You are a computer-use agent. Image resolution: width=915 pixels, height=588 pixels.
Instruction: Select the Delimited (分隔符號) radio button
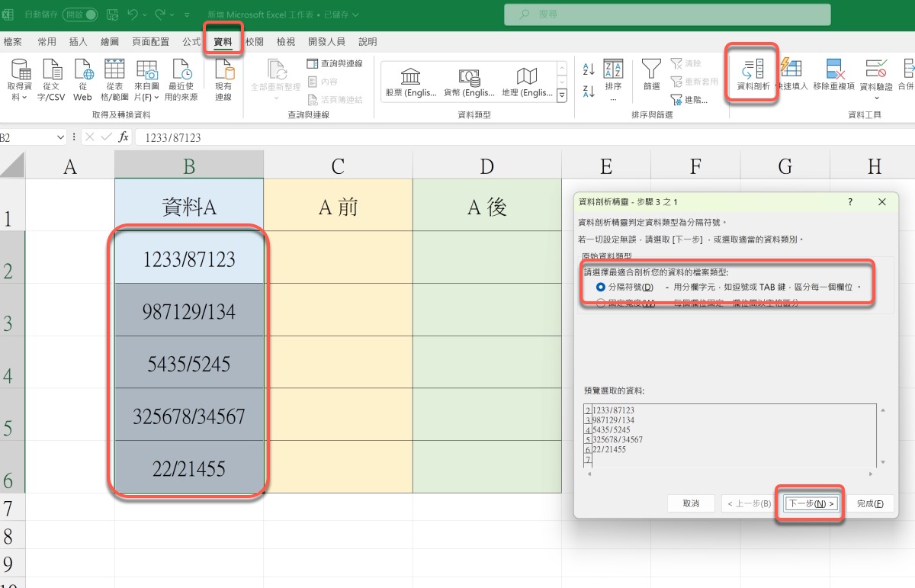(x=601, y=287)
